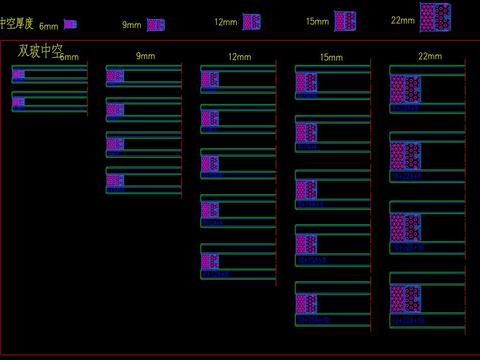The width and height of the screenshot is (480, 360).
Task: Select the large 22mm spacer symbol in the legend
Action: [435, 17]
